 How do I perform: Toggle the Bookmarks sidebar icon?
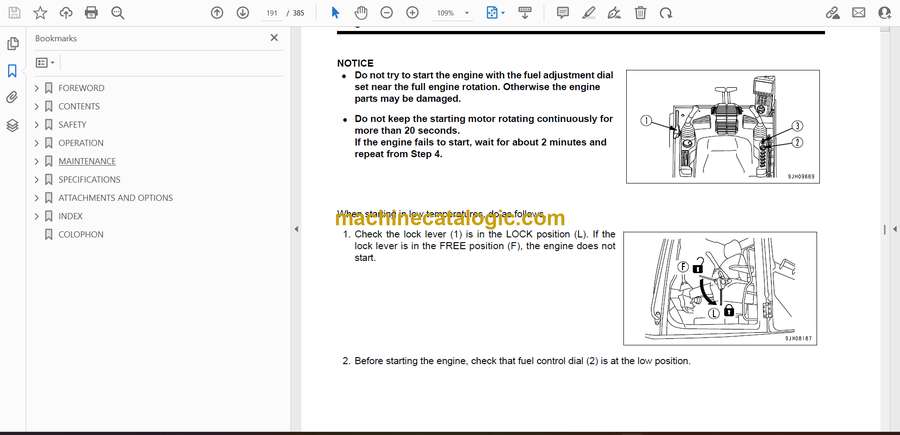coord(13,71)
